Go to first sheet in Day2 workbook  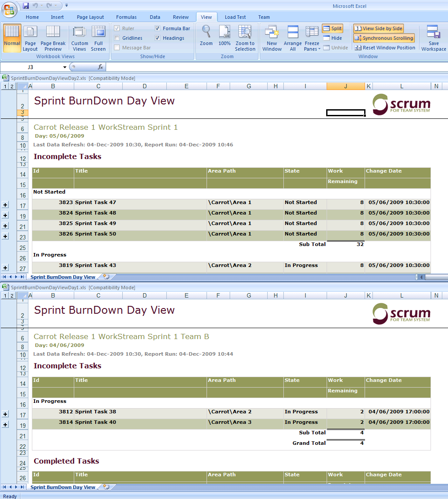click(x=4, y=277)
